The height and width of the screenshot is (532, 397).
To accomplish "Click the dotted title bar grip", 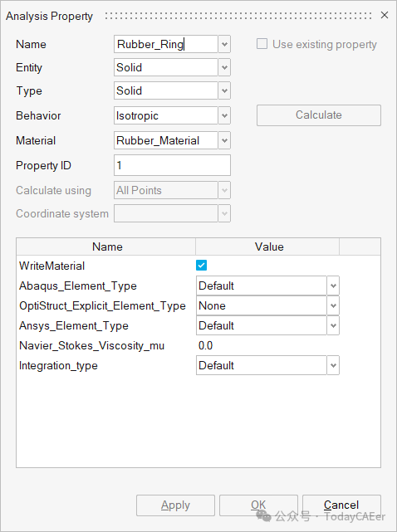I will click(x=238, y=16).
